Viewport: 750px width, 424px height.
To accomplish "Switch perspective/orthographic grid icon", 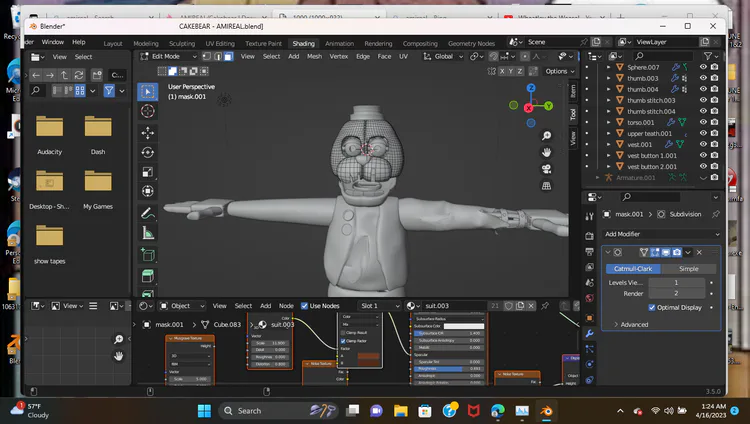I will 546,186.
